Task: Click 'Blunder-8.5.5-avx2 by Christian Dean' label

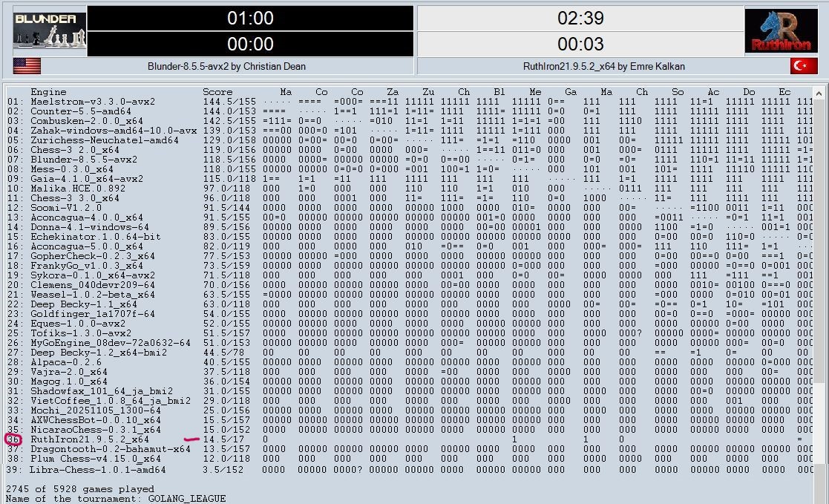Action: (x=226, y=66)
